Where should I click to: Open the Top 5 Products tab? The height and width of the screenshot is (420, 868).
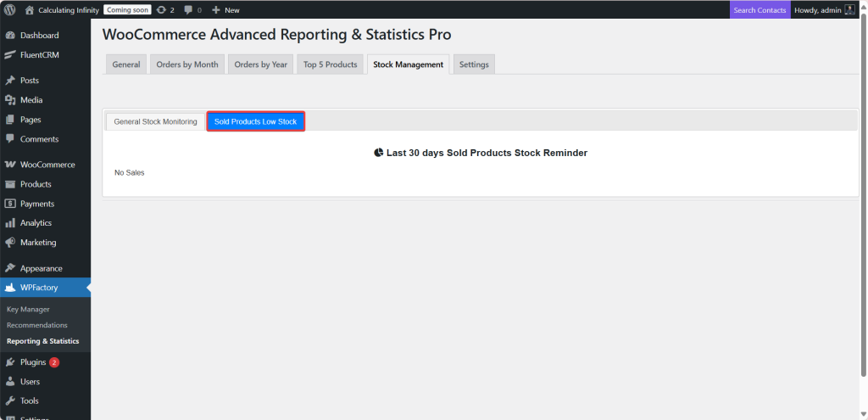point(331,64)
